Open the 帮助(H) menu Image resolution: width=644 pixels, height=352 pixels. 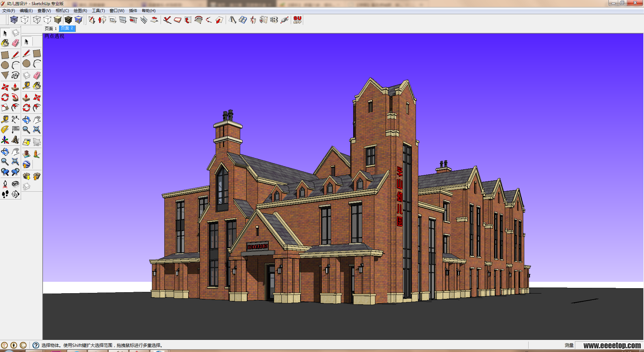tap(149, 11)
